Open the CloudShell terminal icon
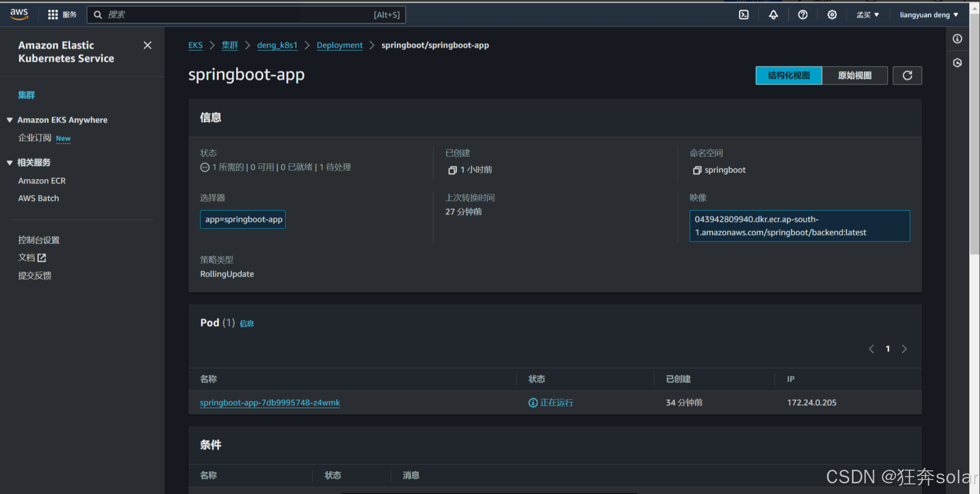980x494 pixels. (x=744, y=15)
